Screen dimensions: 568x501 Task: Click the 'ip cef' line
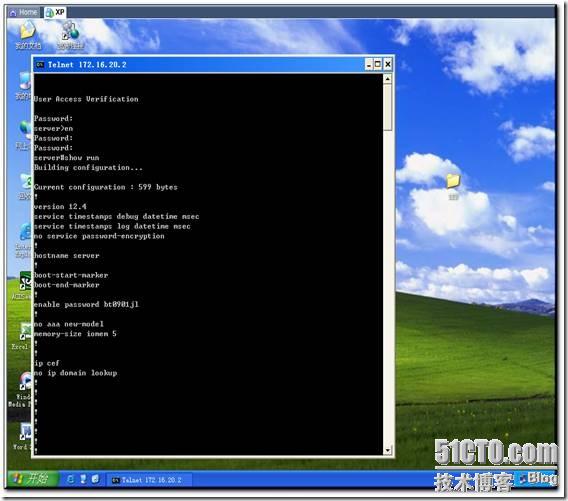click(x=47, y=363)
